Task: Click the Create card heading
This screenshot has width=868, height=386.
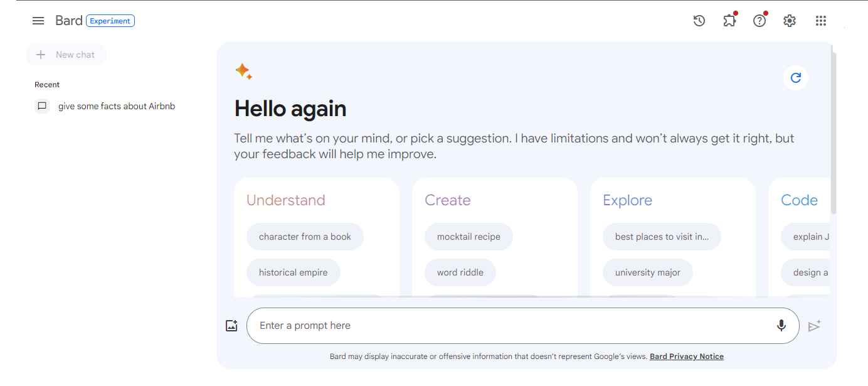Action: (x=447, y=200)
